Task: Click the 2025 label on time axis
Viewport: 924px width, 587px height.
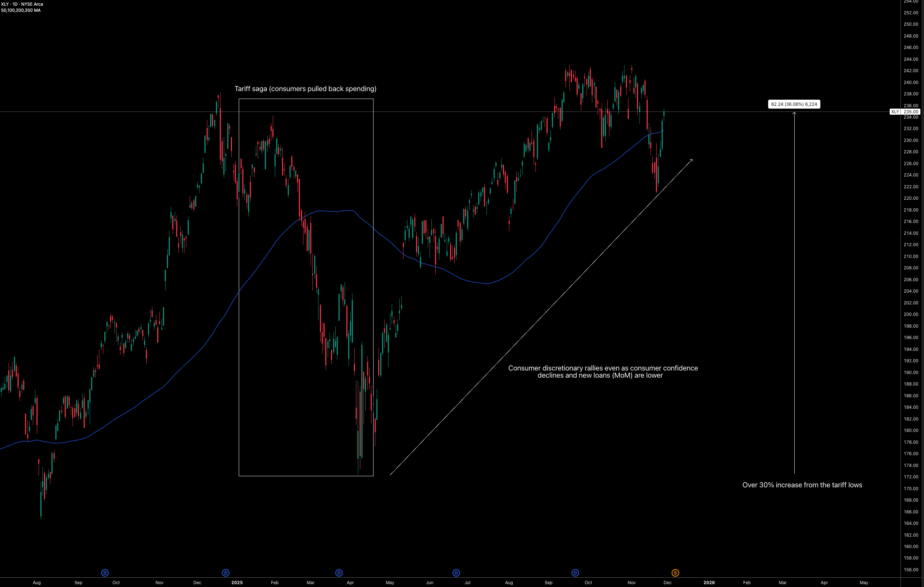Action: [x=237, y=582]
